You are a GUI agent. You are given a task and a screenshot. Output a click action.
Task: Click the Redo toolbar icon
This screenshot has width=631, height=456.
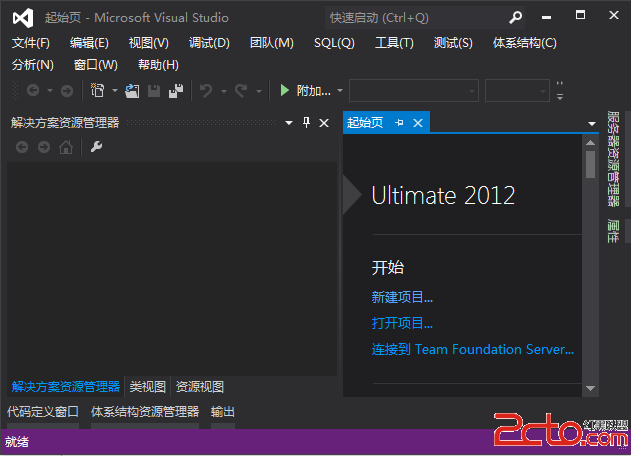pyautogui.click(x=241, y=91)
